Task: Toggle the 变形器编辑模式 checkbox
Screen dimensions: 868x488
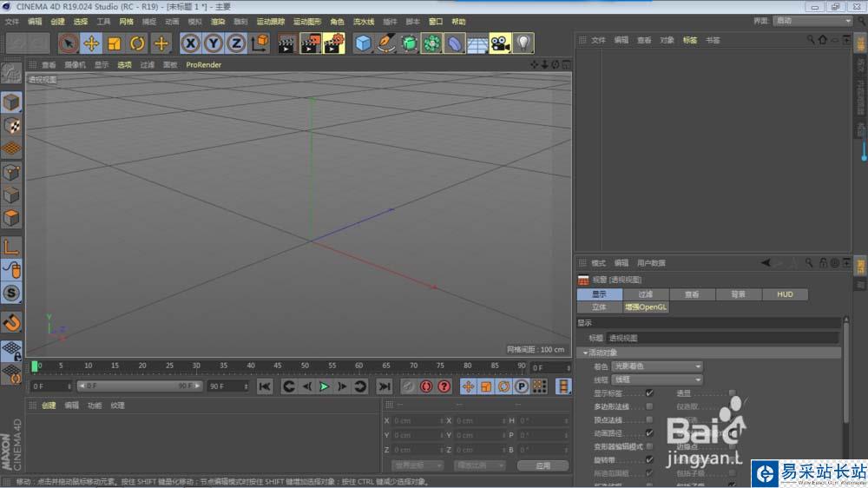Action: click(649, 446)
